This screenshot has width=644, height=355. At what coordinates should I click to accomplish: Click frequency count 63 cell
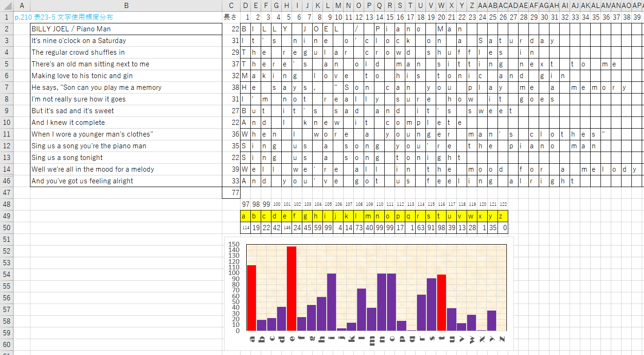[x=420, y=228]
